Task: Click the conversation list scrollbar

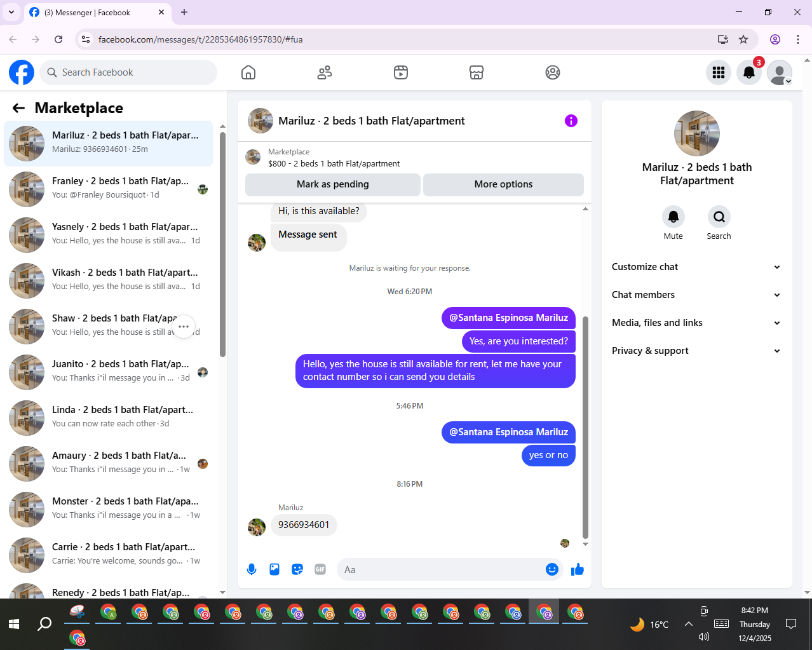Action: coord(222,245)
